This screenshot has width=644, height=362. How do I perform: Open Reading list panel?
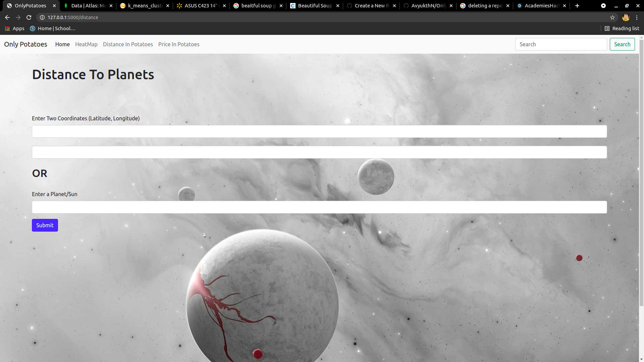(x=622, y=28)
